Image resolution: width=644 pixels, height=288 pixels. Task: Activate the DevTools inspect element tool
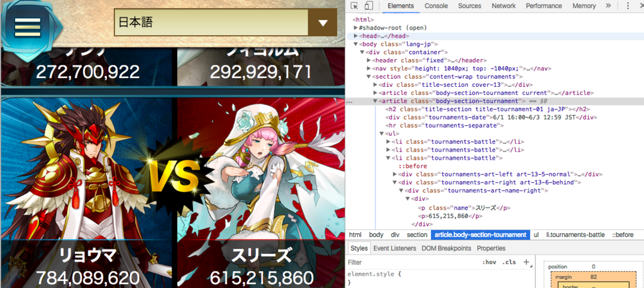(355, 6)
